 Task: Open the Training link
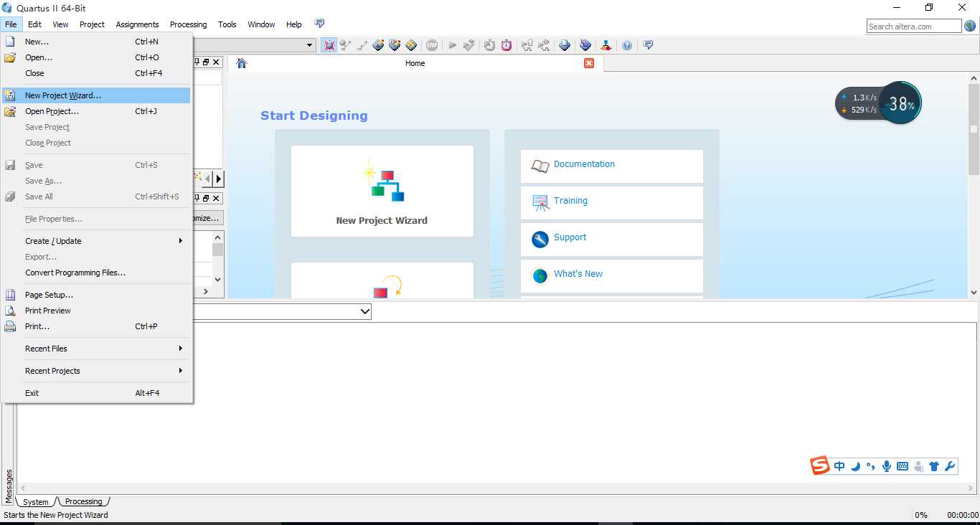[570, 201]
